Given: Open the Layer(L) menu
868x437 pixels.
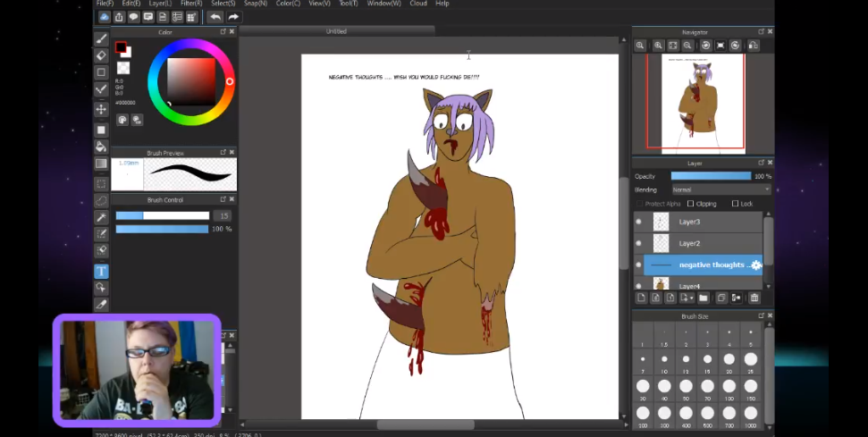Looking at the screenshot, I should pos(160,4).
